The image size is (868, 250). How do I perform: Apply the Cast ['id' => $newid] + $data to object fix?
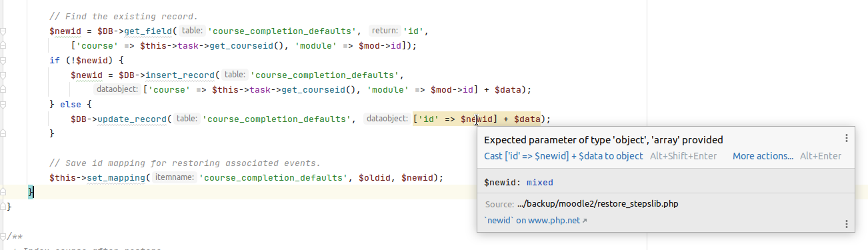[563, 156]
